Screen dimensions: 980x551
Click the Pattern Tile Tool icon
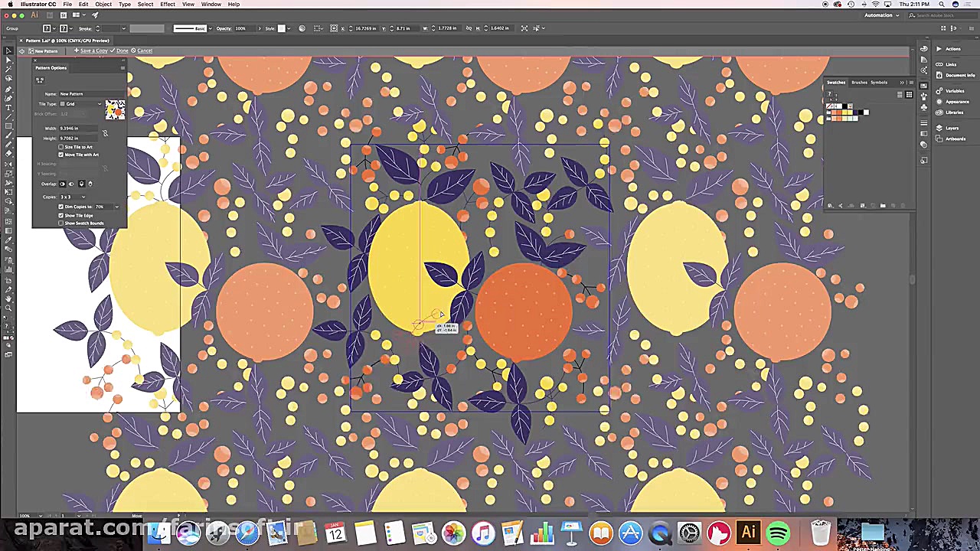pos(40,80)
